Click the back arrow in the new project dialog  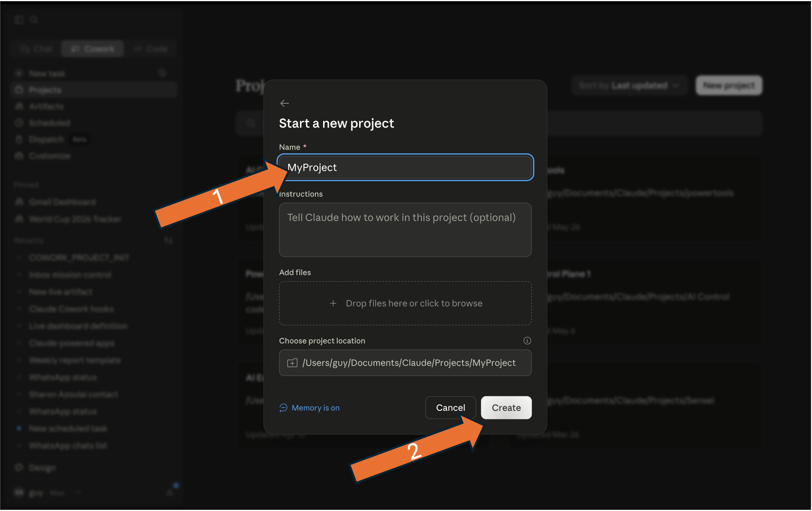[285, 103]
